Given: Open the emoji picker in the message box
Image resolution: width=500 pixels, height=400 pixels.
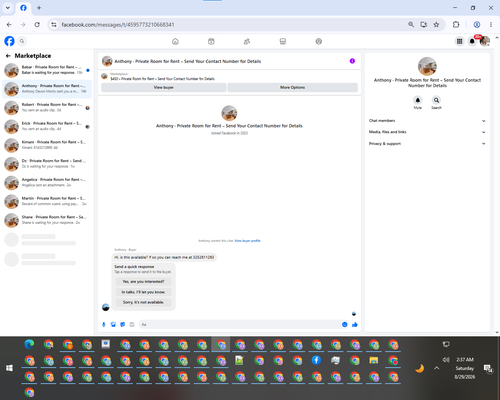Looking at the screenshot, I should pos(345,324).
